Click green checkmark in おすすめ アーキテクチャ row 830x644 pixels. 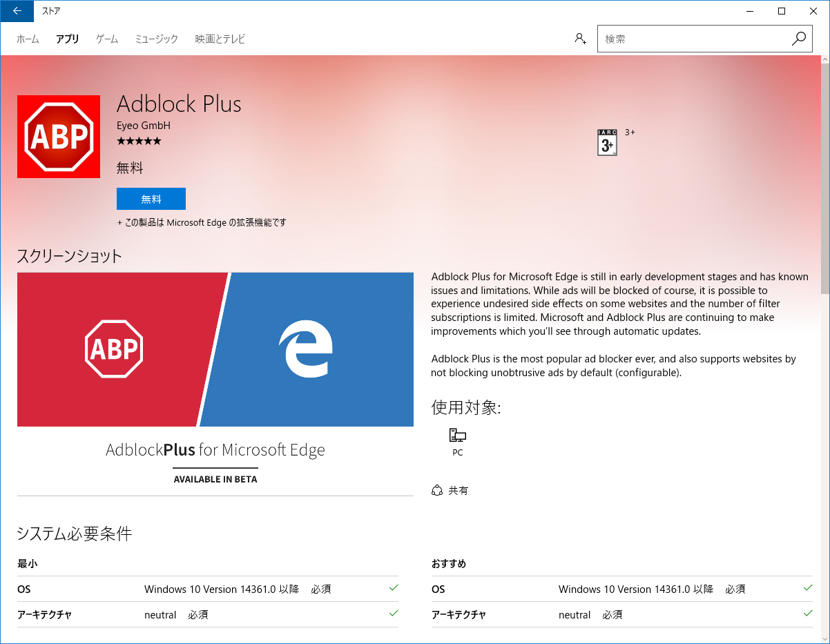click(808, 613)
